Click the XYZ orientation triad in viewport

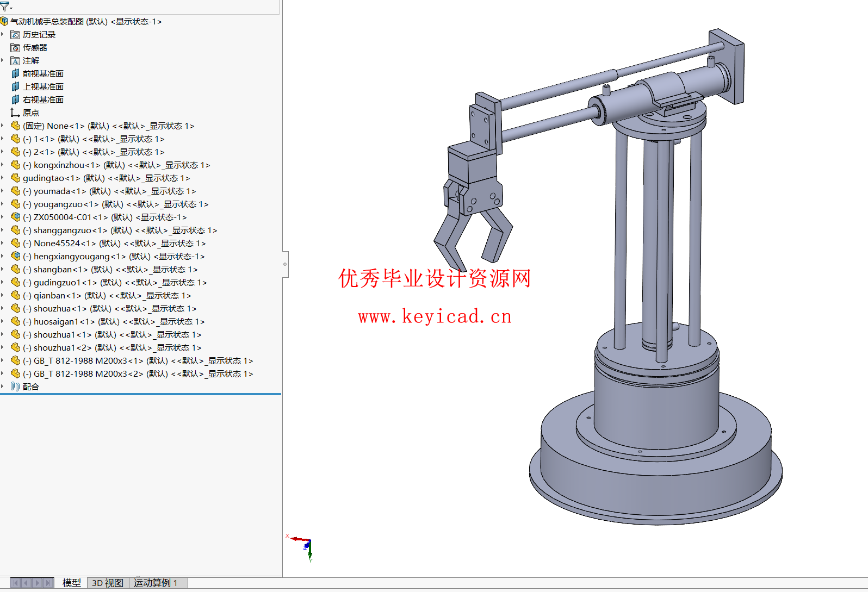coord(306,546)
